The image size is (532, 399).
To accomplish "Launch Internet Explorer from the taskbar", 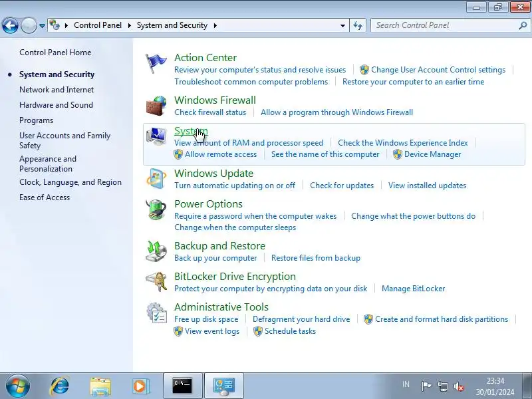I will click(60, 386).
